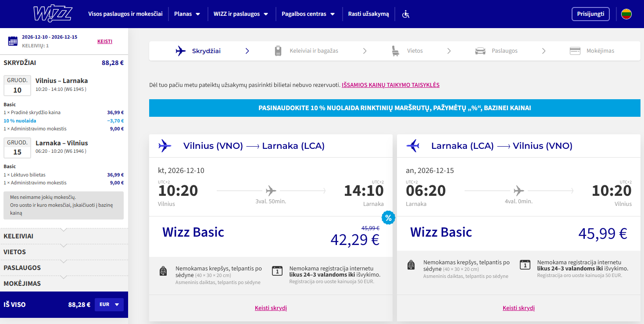Click backpack icon in Larnaka–Vilnius card

coord(411,265)
